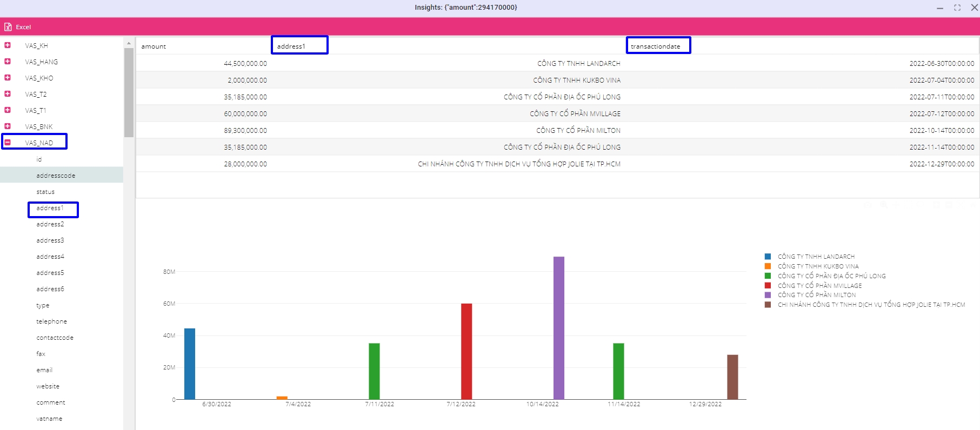Click the Excel export icon
Image resolution: width=980 pixels, height=430 pixels.
pos(8,27)
